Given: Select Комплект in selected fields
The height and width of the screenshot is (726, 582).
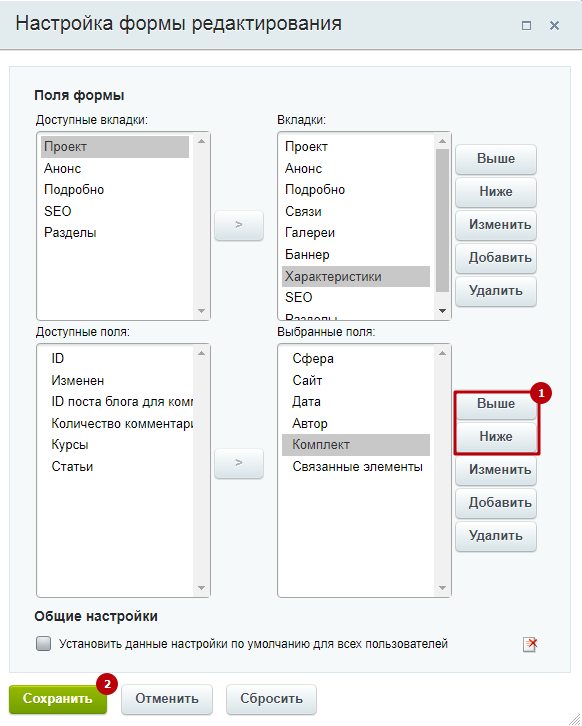Looking at the screenshot, I should 356,445.
